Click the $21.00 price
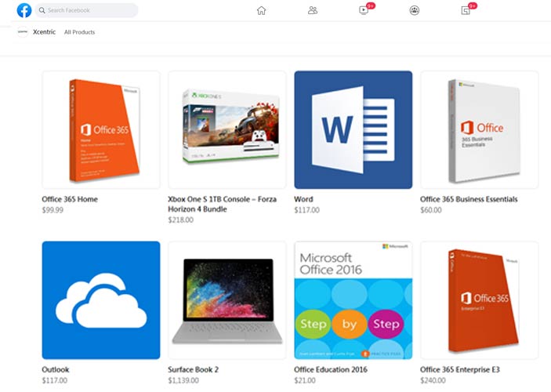The width and height of the screenshot is (551, 392). coord(305,380)
